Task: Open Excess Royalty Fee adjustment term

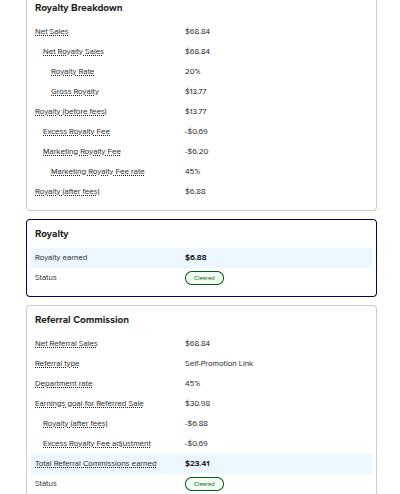Action: [97, 444]
